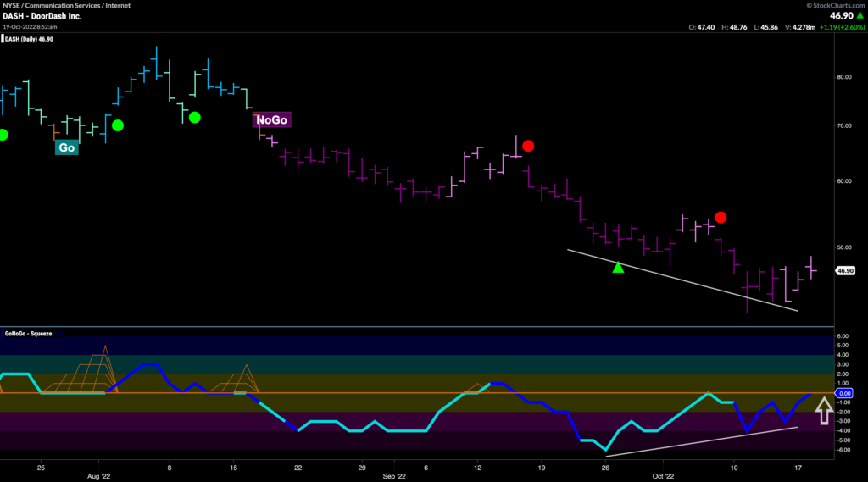Click the red circle marker near September 17

tap(528, 146)
